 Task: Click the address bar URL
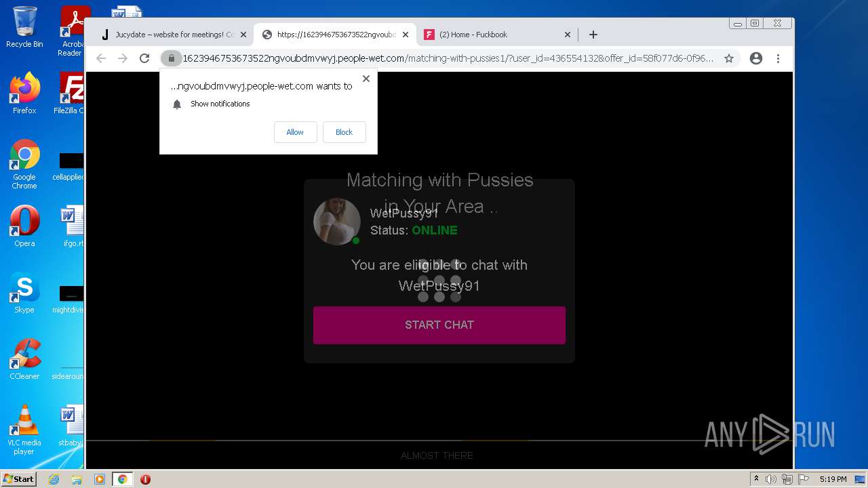tap(448, 58)
